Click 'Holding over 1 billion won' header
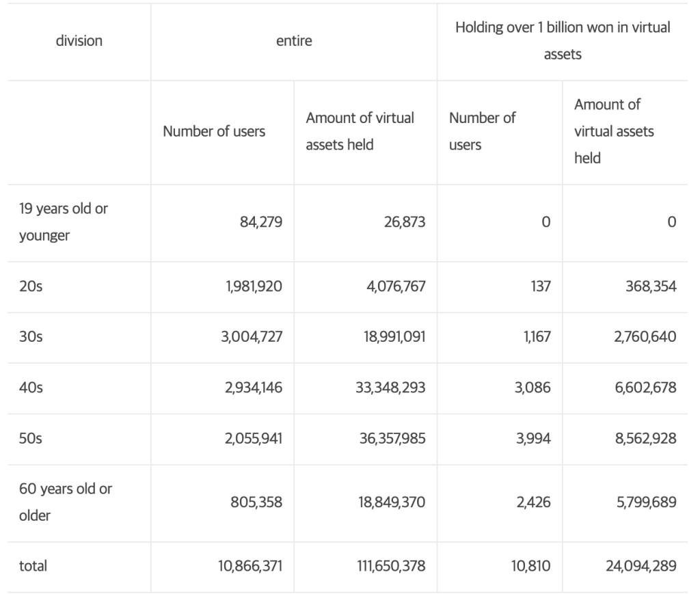The width and height of the screenshot is (700, 594). (x=563, y=41)
